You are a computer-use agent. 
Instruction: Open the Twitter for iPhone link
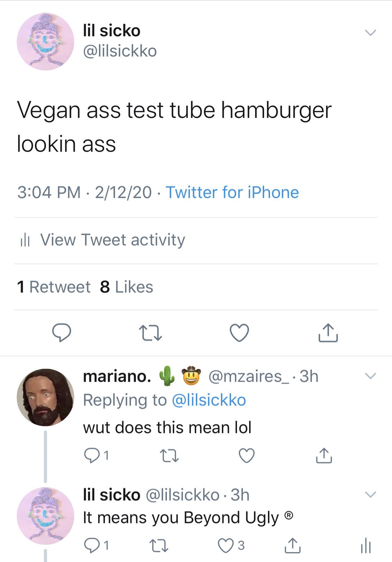coord(232,192)
